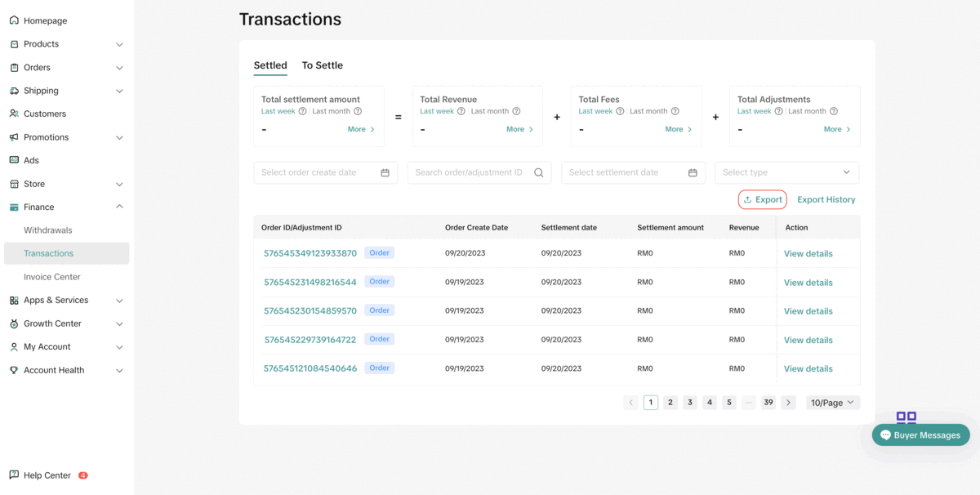This screenshot has width=980, height=495.
Task: Click the calendar icon in settlement date field
Action: [x=693, y=172]
